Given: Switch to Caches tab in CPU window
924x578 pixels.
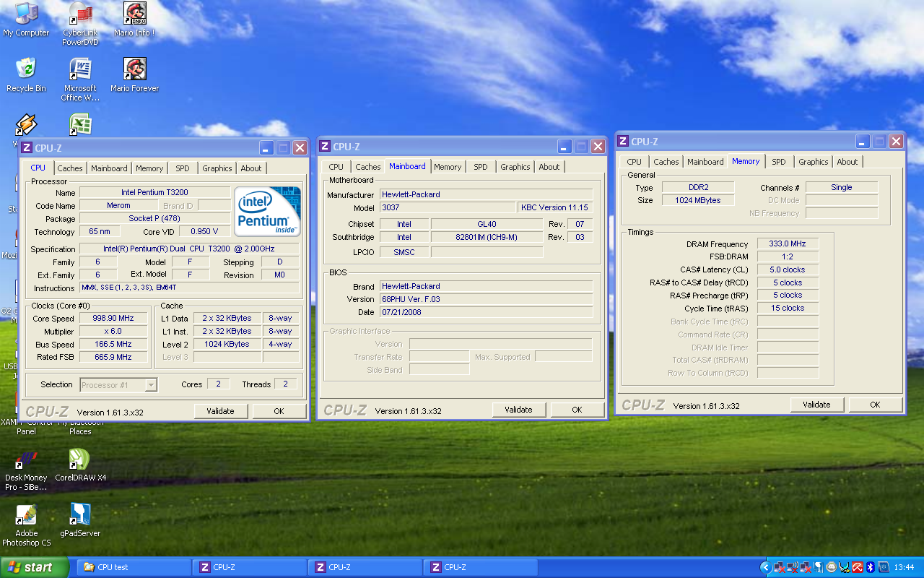Looking at the screenshot, I should [70, 168].
